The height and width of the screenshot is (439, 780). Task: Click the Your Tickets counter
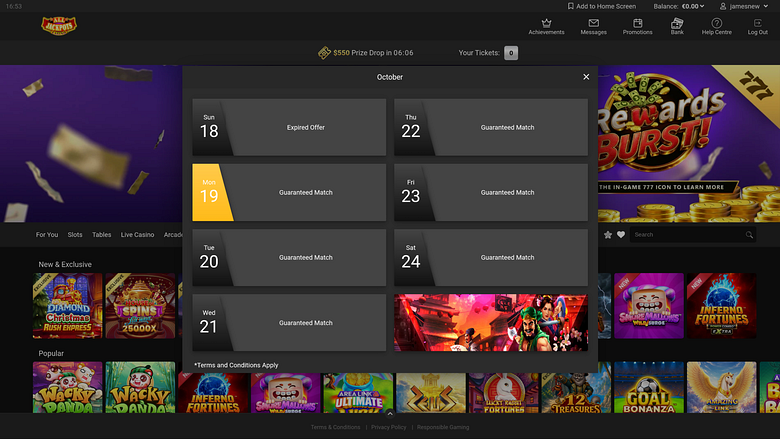(511, 53)
